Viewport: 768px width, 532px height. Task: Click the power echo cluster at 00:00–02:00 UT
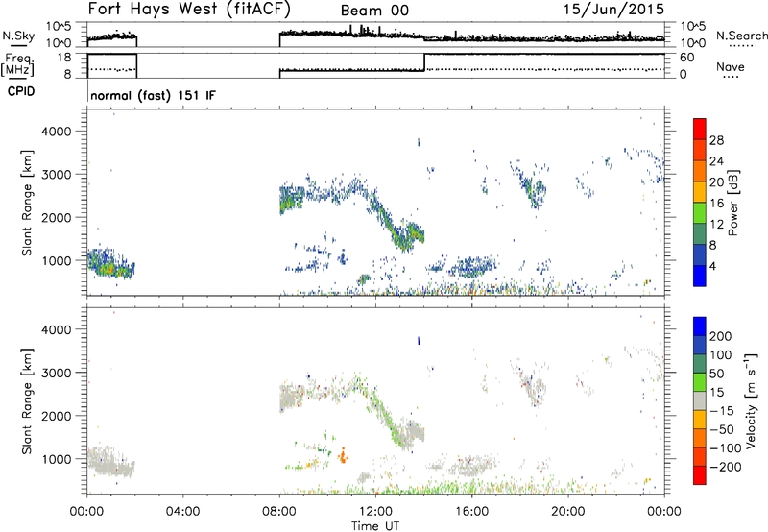pyautogui.click(x=110, y=263)
